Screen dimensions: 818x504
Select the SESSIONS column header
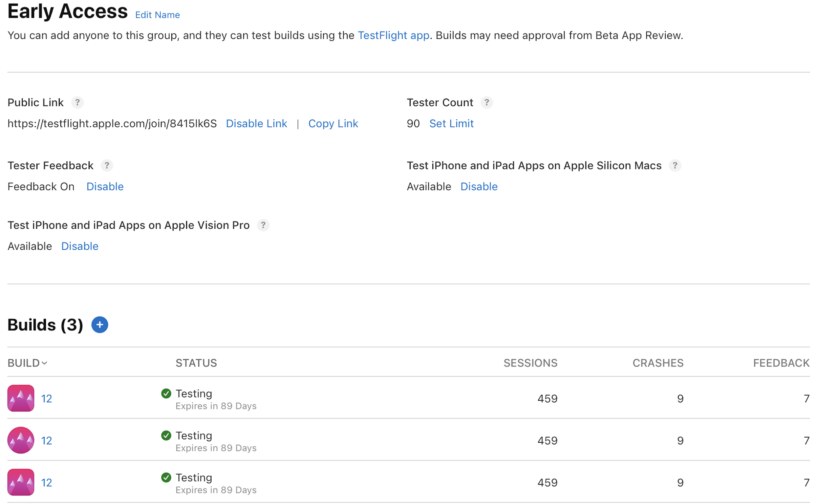[x=530, y=363]
